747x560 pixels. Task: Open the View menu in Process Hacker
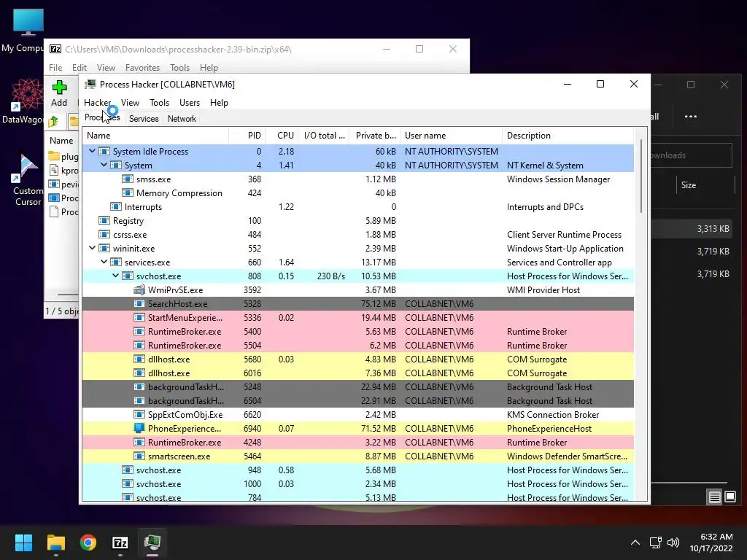(130, 102)
